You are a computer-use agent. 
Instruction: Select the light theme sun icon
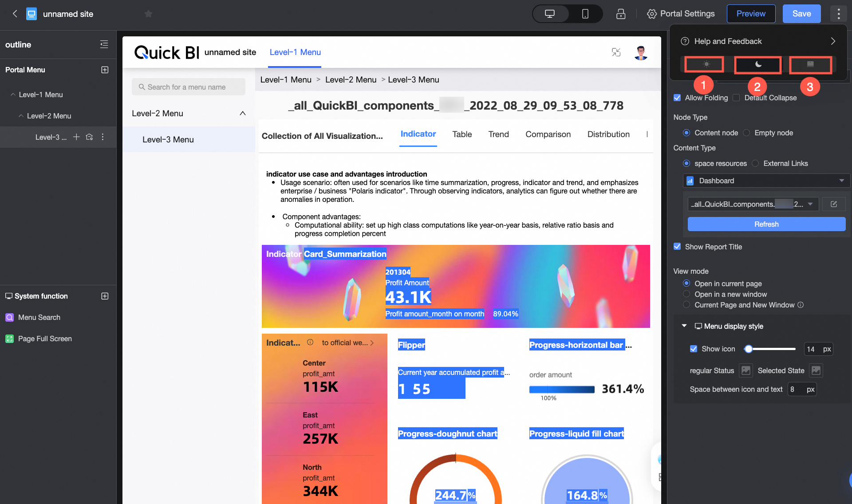[706, 64]
